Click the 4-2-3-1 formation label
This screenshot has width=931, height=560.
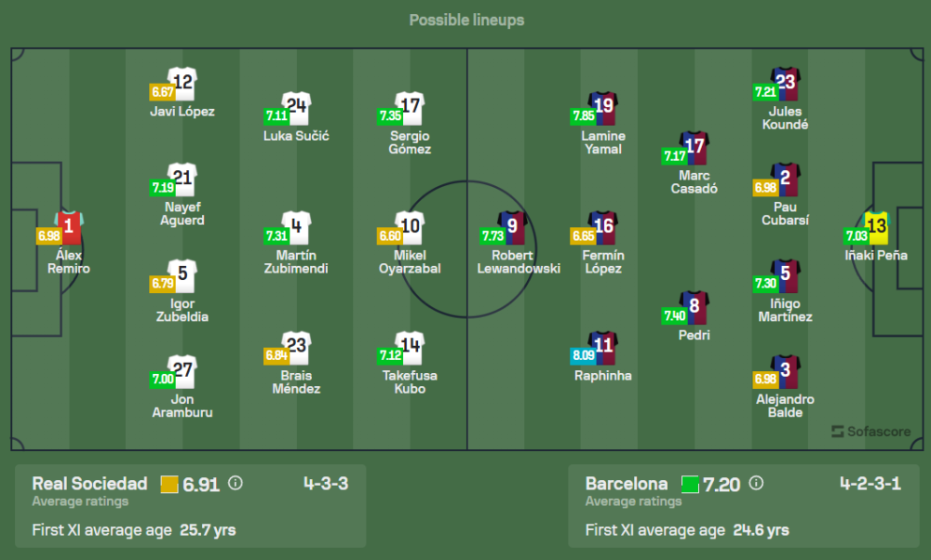coord(870,484)
